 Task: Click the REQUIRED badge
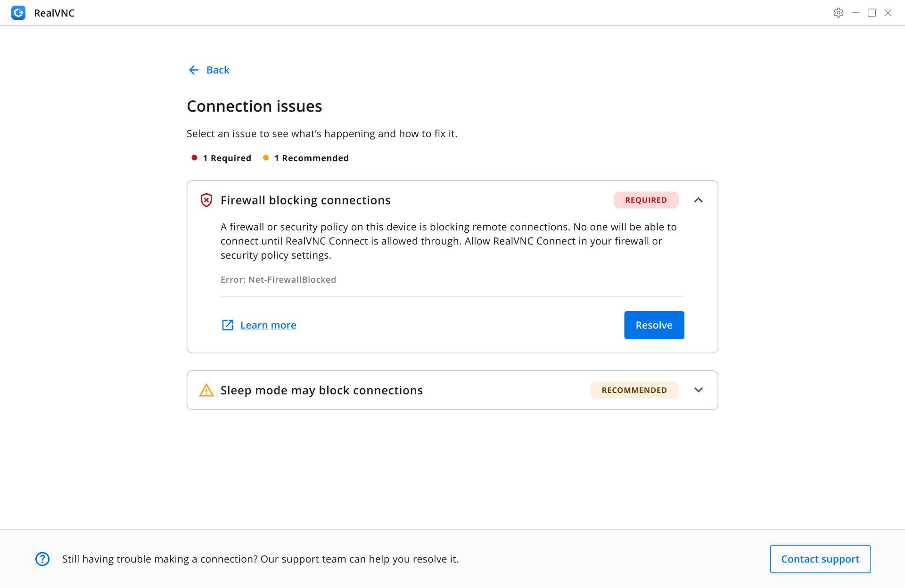(x=646, y=200)
